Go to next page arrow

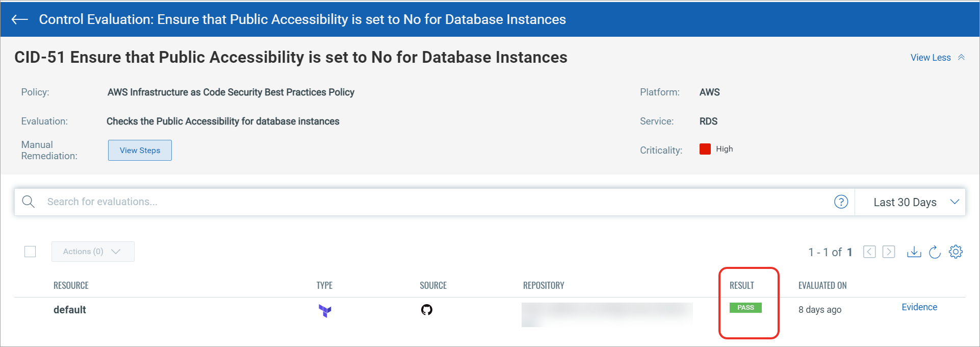(889, 252)
